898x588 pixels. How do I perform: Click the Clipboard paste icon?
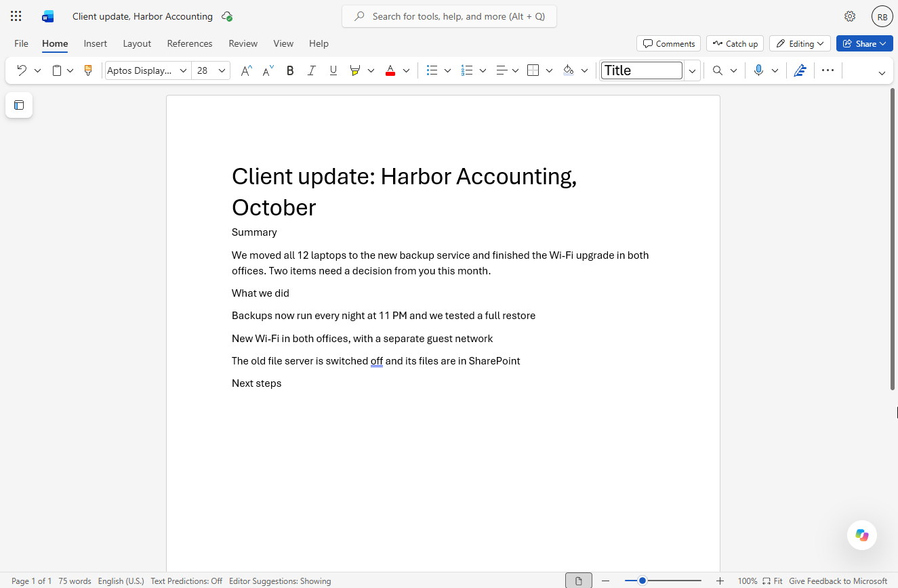click(x=57, y=70)
